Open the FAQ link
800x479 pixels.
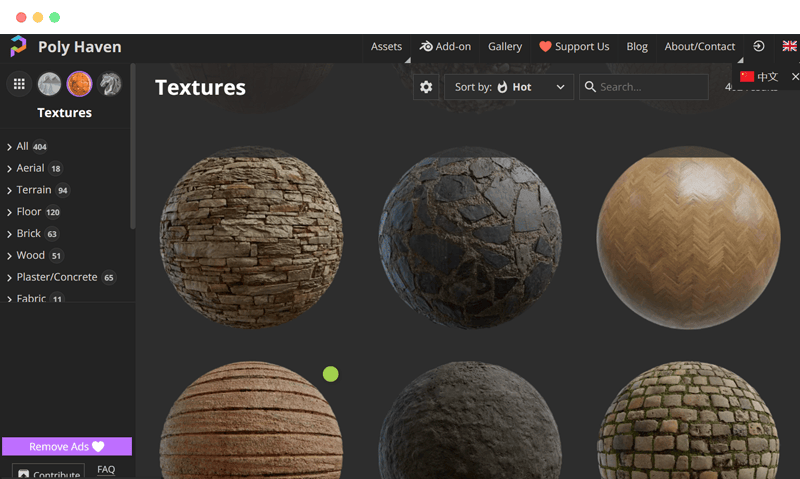[x=106, y=469]
